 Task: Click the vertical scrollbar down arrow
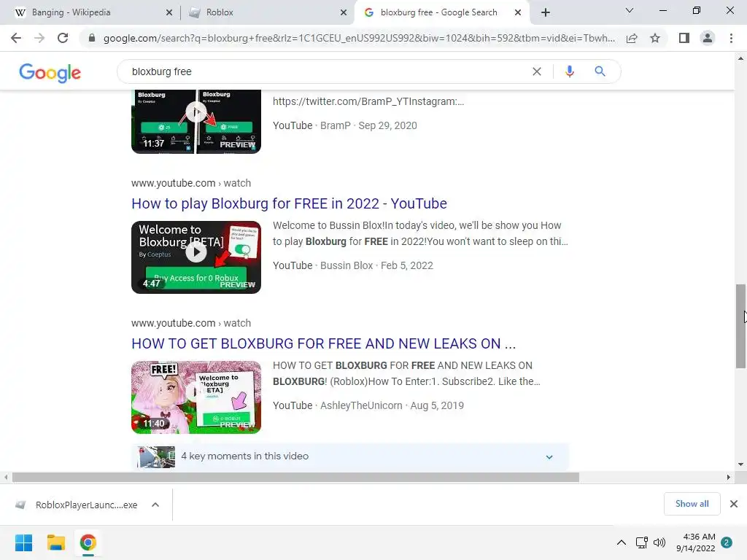click(740, 464)
